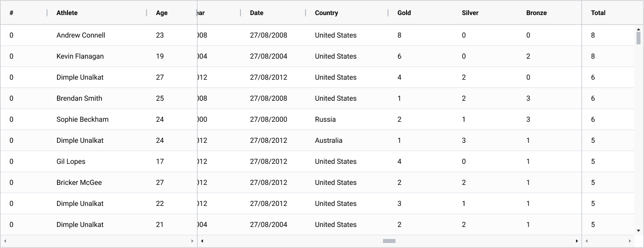Click the vertical scrollbar up arrow

(638, 29)
